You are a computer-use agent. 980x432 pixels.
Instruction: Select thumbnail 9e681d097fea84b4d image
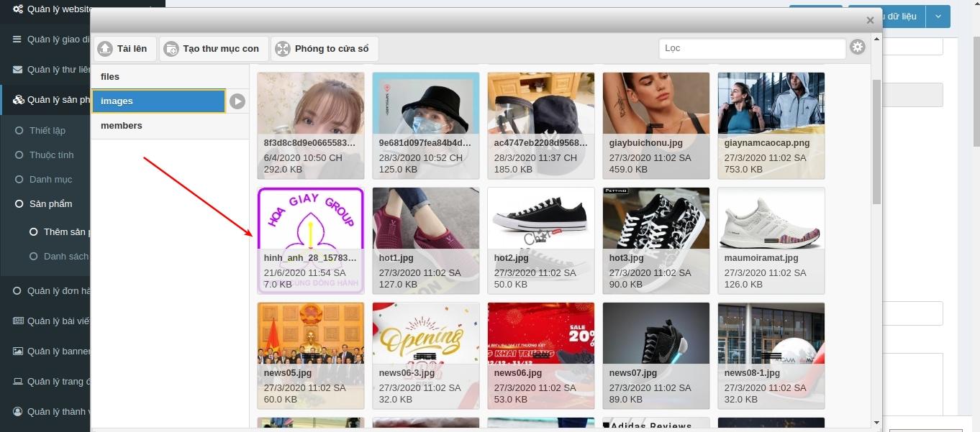(x=426, y=126)
